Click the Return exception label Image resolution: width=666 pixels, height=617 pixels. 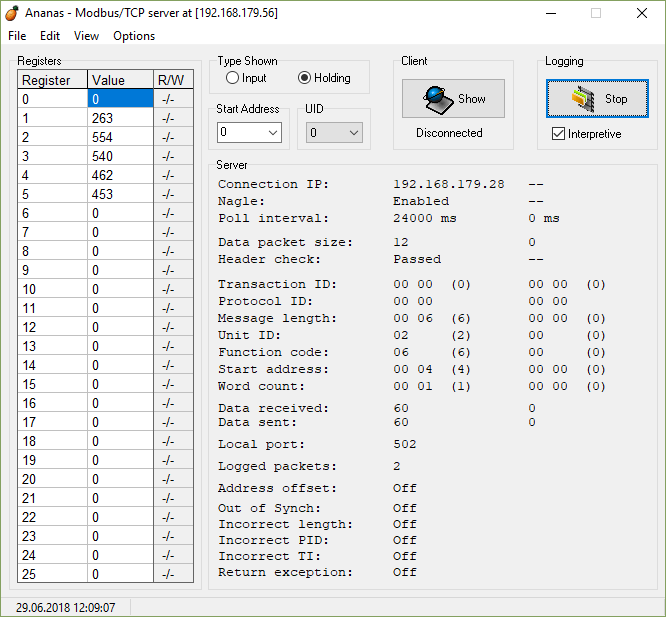285,572
